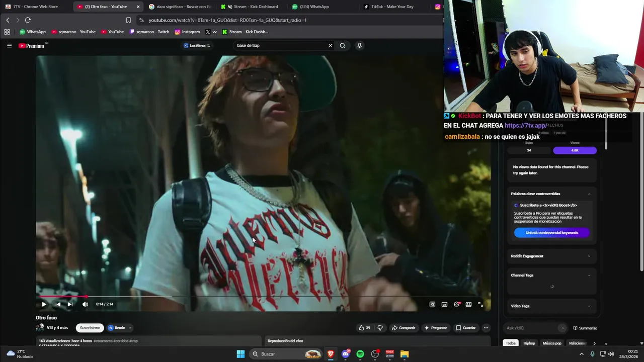Viewport: 644px width, 362px height.
Task: Like the video with 39 likes
Action: click(364, 328)
